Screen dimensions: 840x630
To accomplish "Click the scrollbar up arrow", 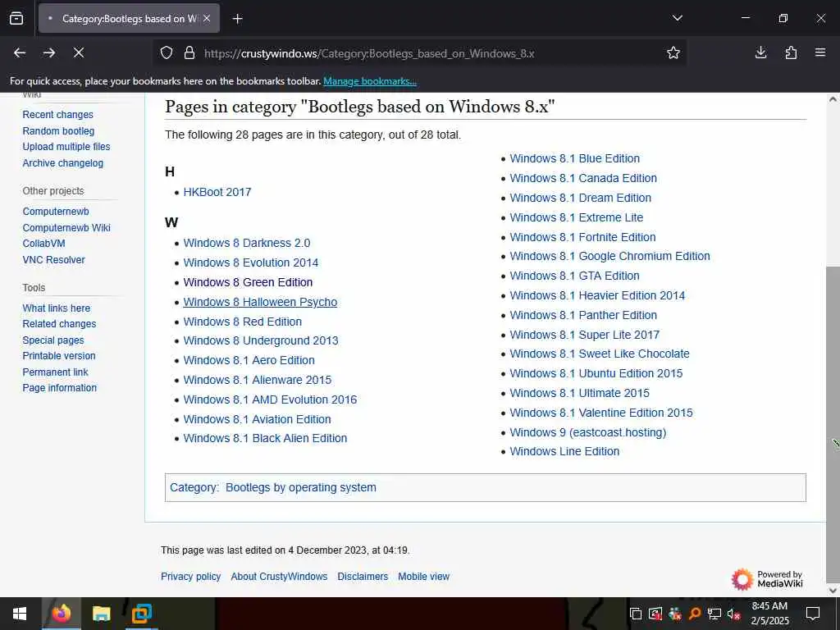I will [x=833, y=99].
